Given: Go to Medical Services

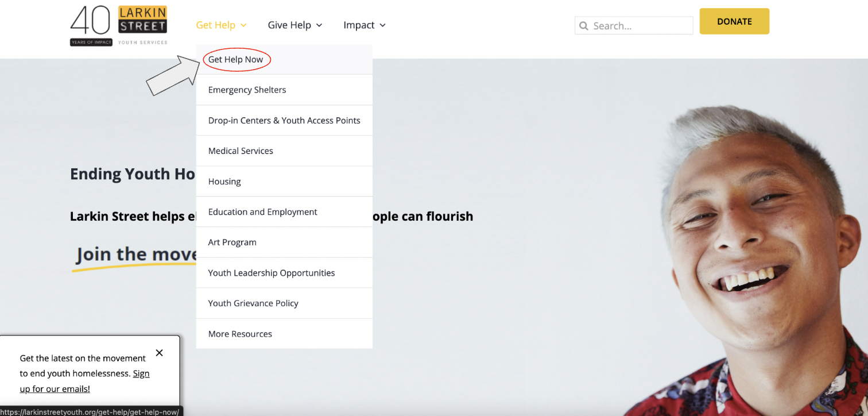Looking at the screenshot, I should click(x=241, y=151).
